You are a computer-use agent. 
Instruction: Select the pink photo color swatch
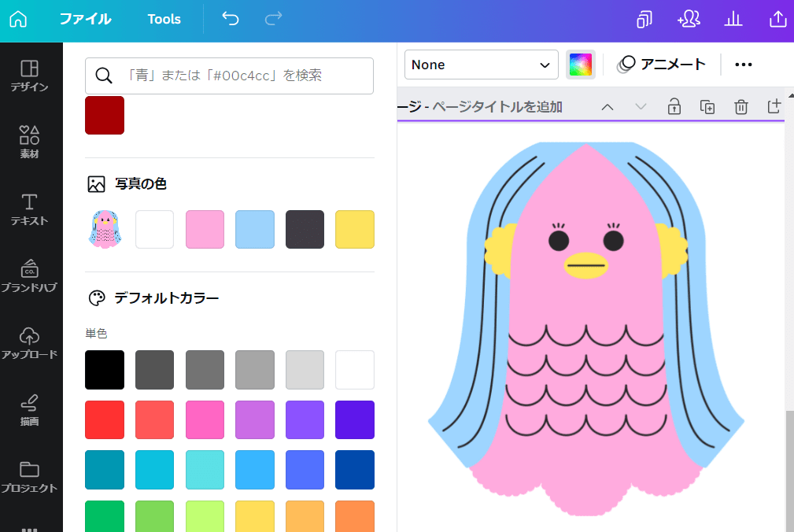pyautogui.click(x=205, y=230)
